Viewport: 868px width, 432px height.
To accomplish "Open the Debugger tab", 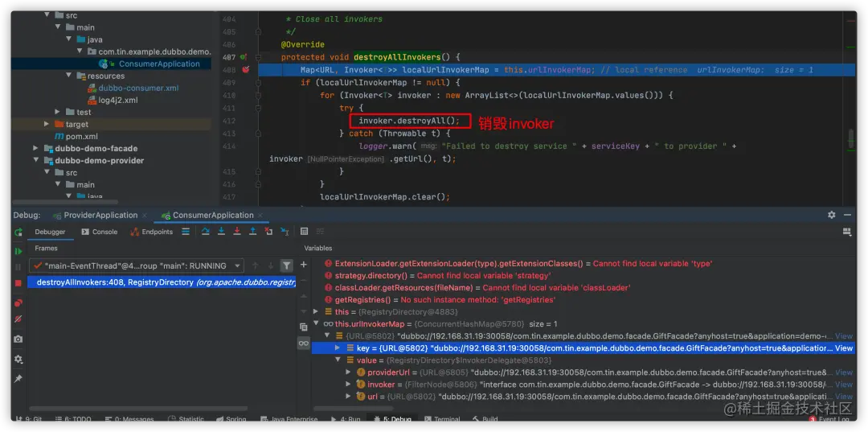I will click(50, 232).
